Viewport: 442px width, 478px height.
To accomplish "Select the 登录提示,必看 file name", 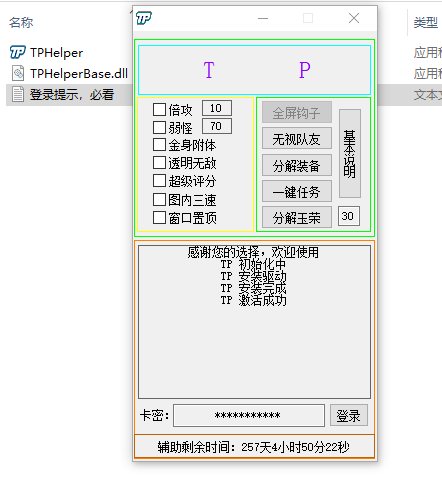I will coord(72,95).
